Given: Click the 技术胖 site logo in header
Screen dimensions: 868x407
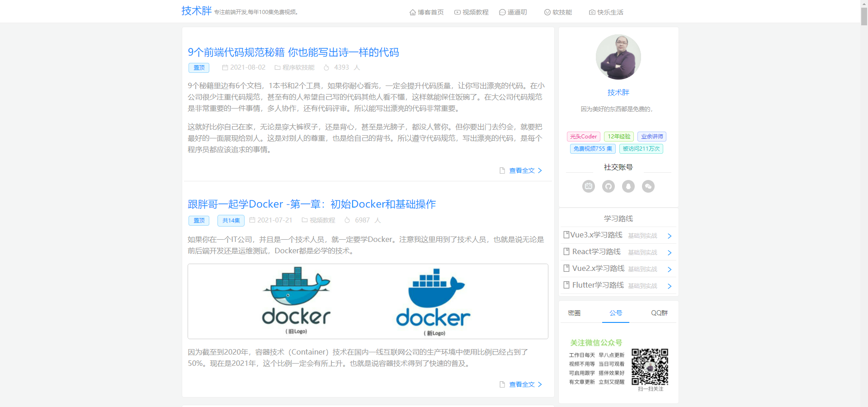Looking at the screenshot, I should [x=197, y=11].
